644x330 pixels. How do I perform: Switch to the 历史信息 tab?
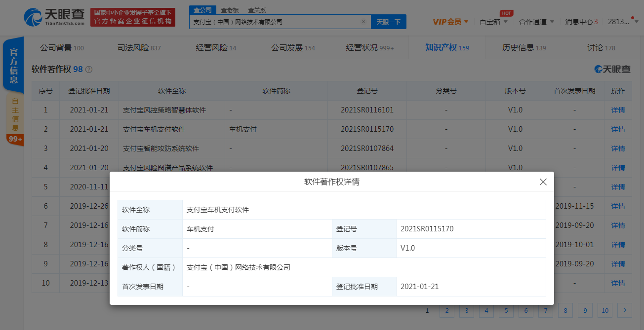click(523, 48)
